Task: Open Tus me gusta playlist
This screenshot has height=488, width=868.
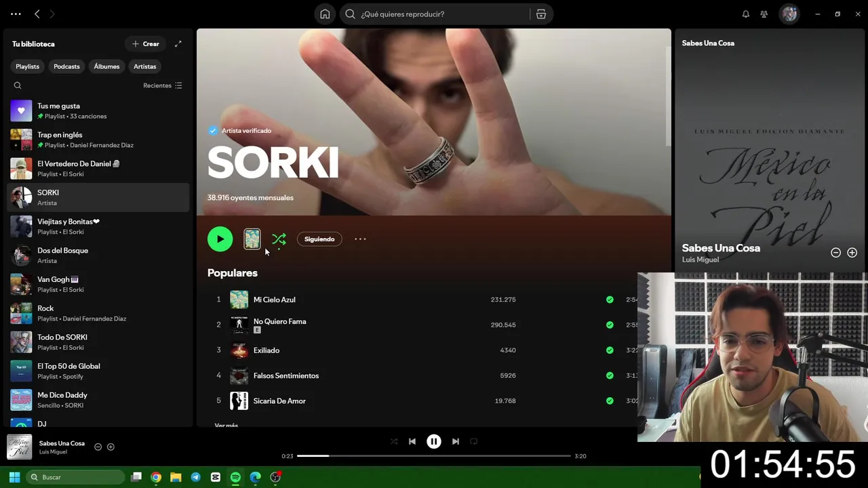Action: [98, 110]
